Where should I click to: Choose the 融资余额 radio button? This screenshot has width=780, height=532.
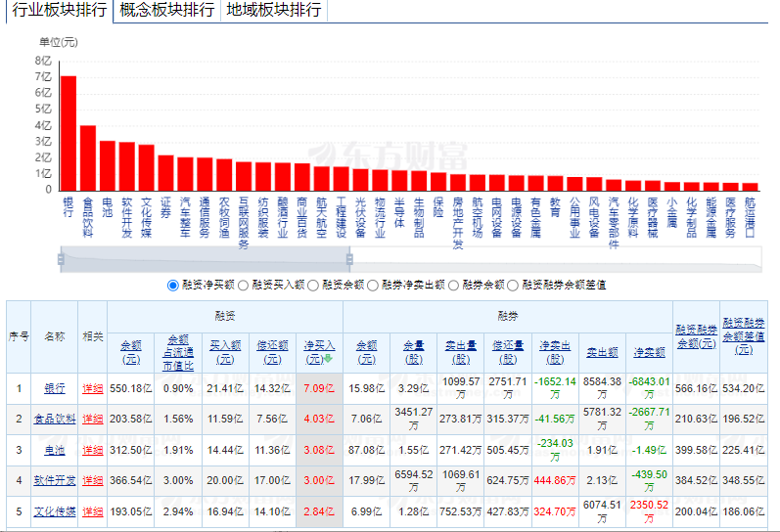(313, 285)
